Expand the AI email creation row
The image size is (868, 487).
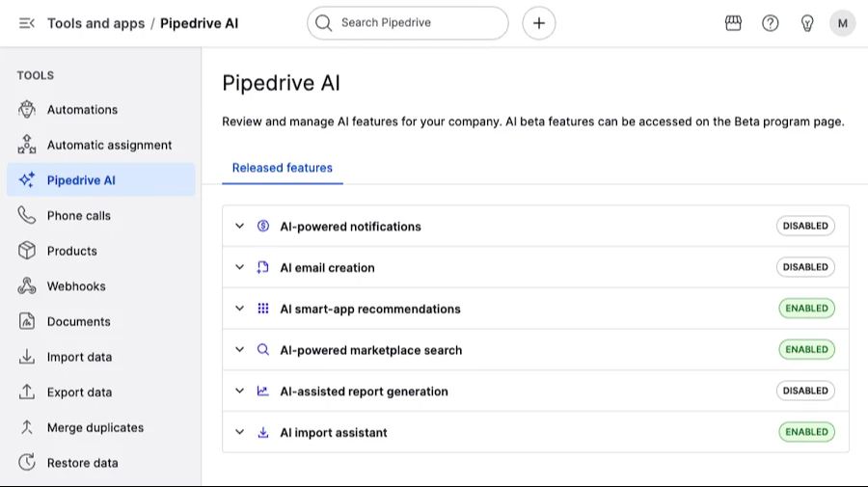click(240, 268)
